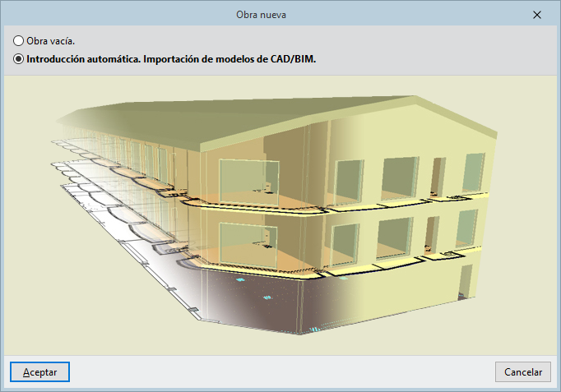Viewport: 561px width, 392px height.
Task: Click the Cancelar button
Action: (x=522, y=372)
